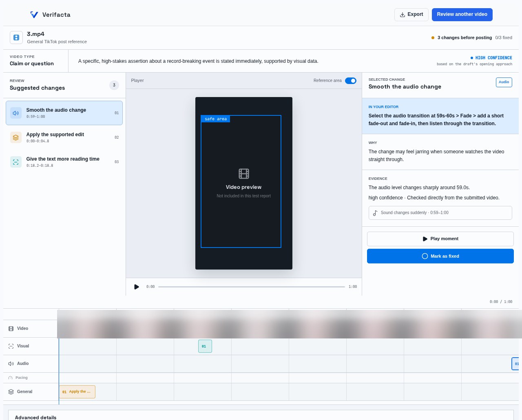522x420 pixels.
Task: Click the Visual track icon
Action: (x=11, y=346)
